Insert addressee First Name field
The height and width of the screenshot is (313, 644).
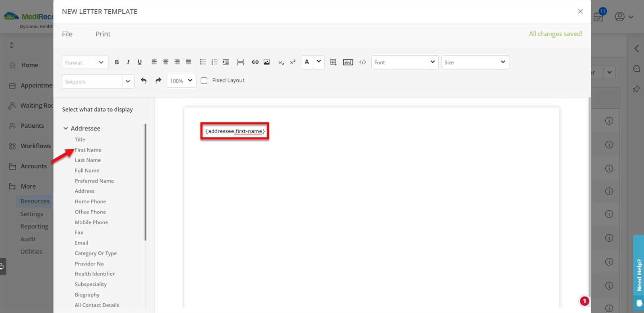pos(88,150)
